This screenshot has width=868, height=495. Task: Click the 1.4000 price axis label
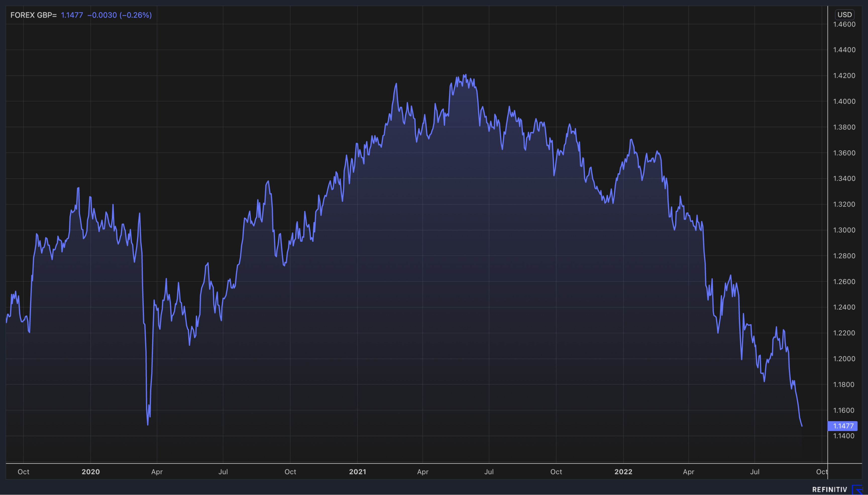point(844,101)
